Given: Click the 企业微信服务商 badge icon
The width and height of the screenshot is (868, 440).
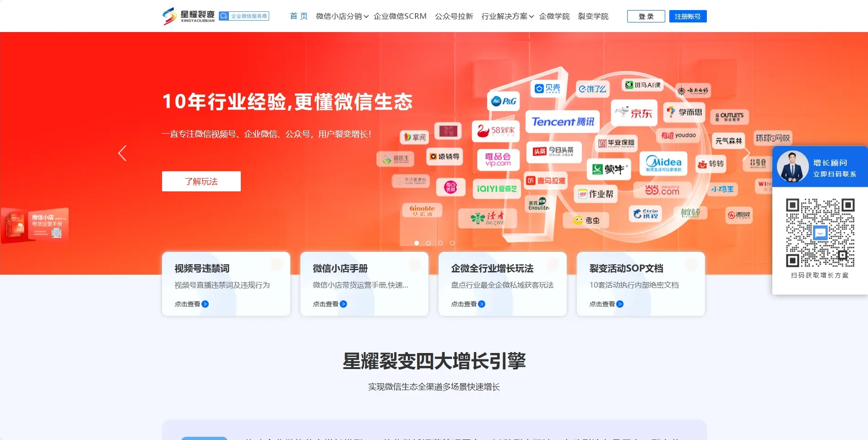Looking at the screenshot, I should click(x=224, y=16).
